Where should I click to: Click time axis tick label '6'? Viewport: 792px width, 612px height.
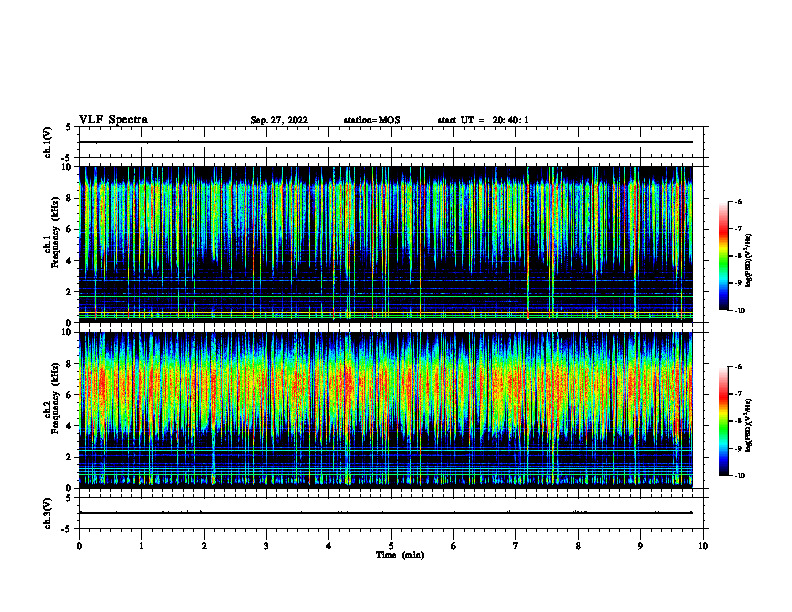click(x=454, y=546)
